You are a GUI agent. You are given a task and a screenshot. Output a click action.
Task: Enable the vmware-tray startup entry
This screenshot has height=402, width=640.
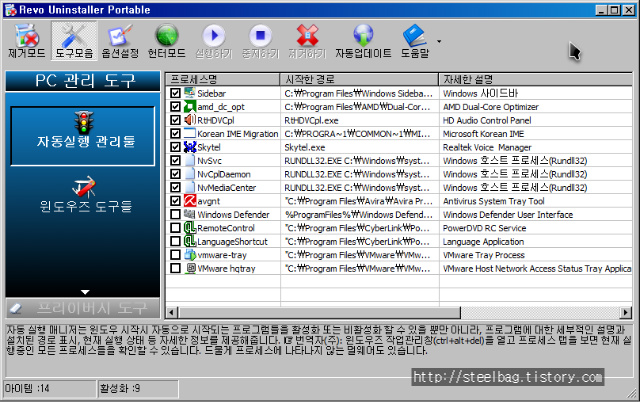[176, 255]
